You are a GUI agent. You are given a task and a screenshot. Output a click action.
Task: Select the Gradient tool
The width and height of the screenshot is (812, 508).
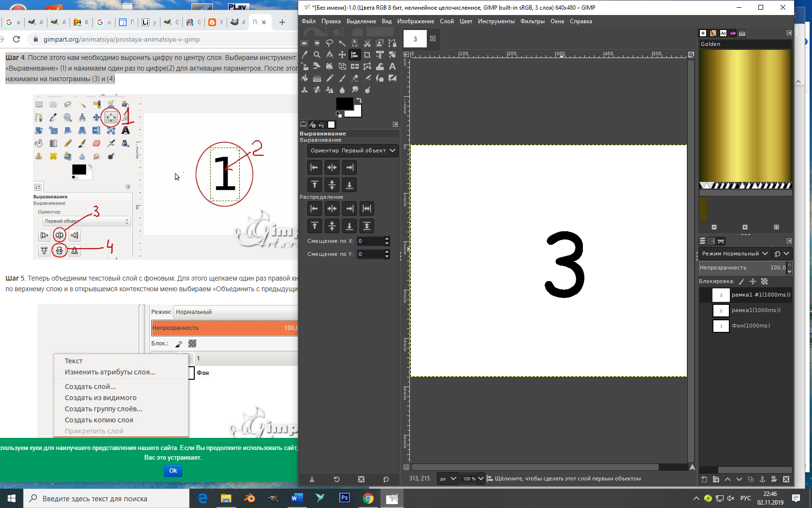tap(317, 78)
